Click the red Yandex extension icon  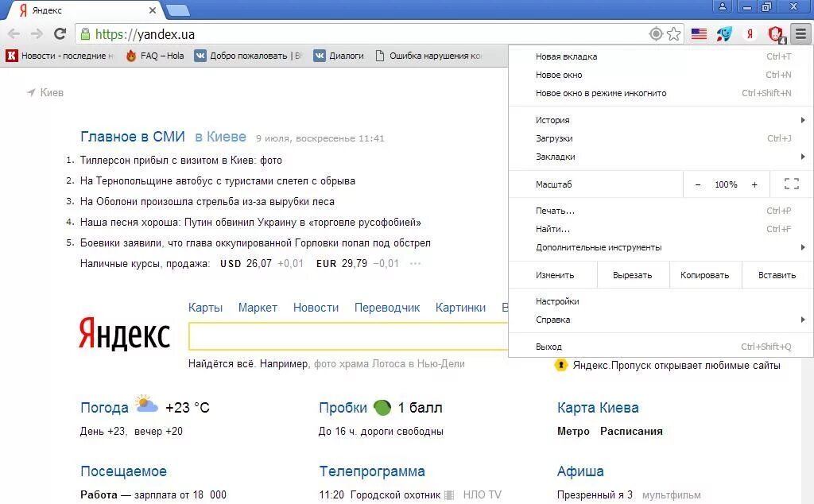pyautogui.click(x=750, y=34)
